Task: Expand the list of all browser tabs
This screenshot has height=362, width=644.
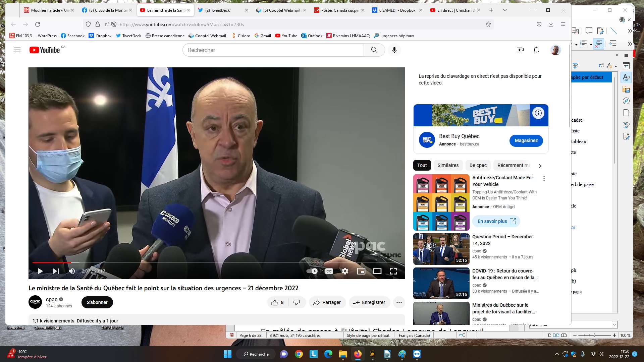Action: pos(504,10)
